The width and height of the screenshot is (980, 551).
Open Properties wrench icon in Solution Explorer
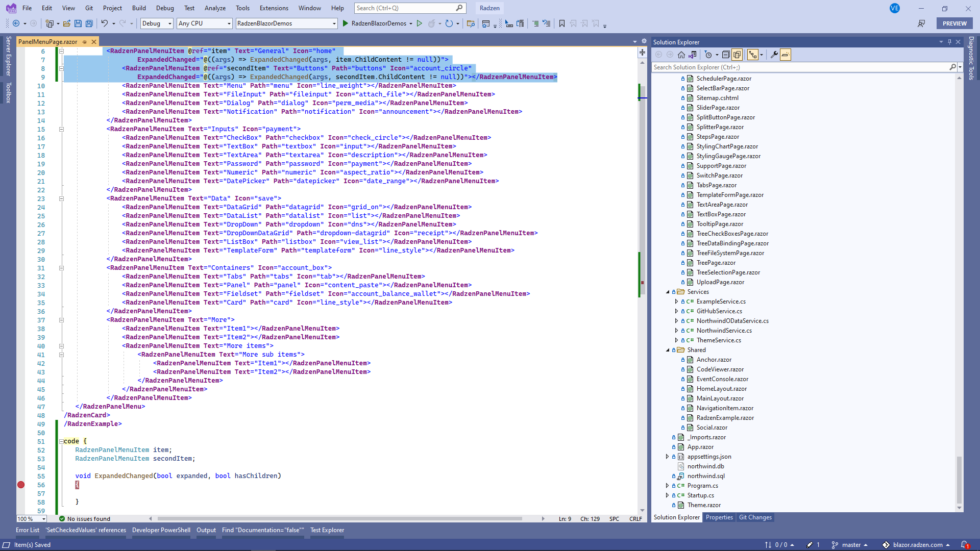pyautogui.click(x=774, y=55)
